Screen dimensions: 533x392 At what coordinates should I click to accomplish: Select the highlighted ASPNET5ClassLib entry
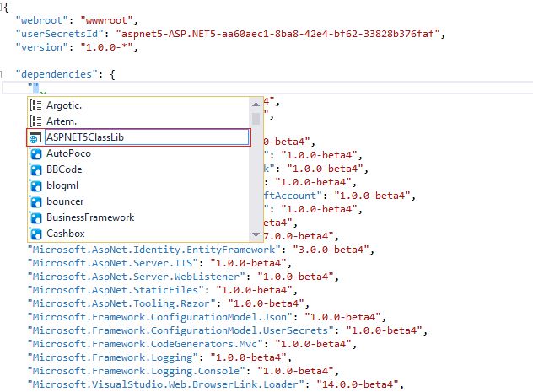click(x=138, y=137)
